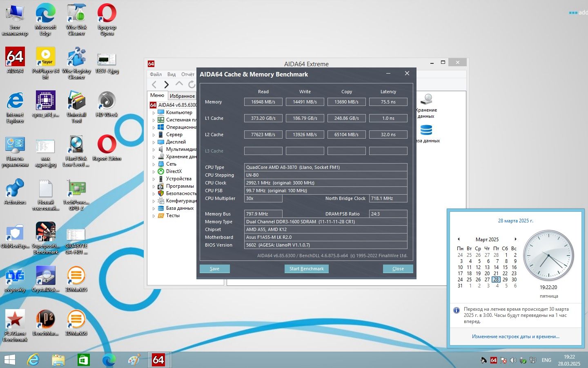Open date and time settings link
This screenshot has height=368, width=588.
[x=515, y=337]
